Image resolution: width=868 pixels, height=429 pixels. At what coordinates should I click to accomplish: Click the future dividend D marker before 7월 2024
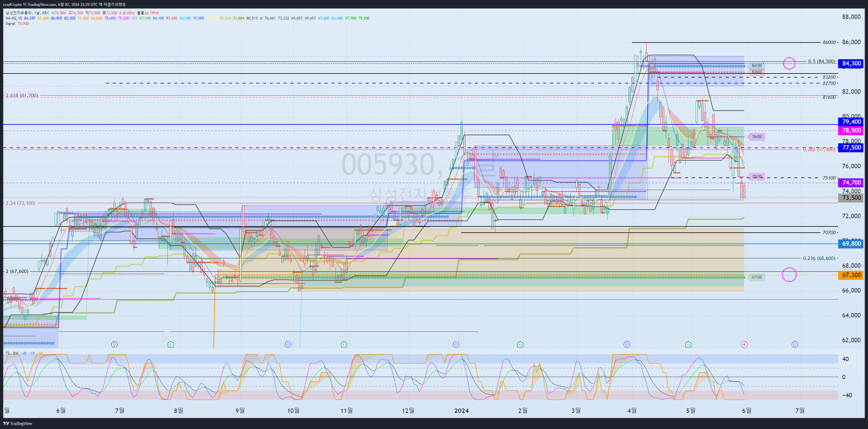[795, 344]
